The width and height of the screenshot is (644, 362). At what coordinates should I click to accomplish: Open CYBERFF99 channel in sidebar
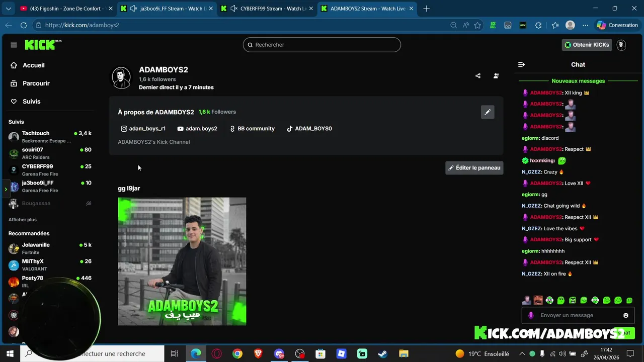pos(50,170)
